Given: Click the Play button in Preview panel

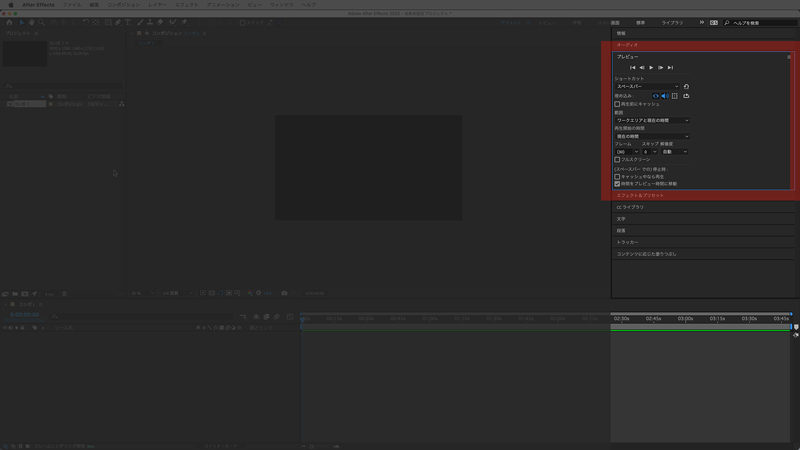Looking at the screenshot, I should click(x=651, y=67).
